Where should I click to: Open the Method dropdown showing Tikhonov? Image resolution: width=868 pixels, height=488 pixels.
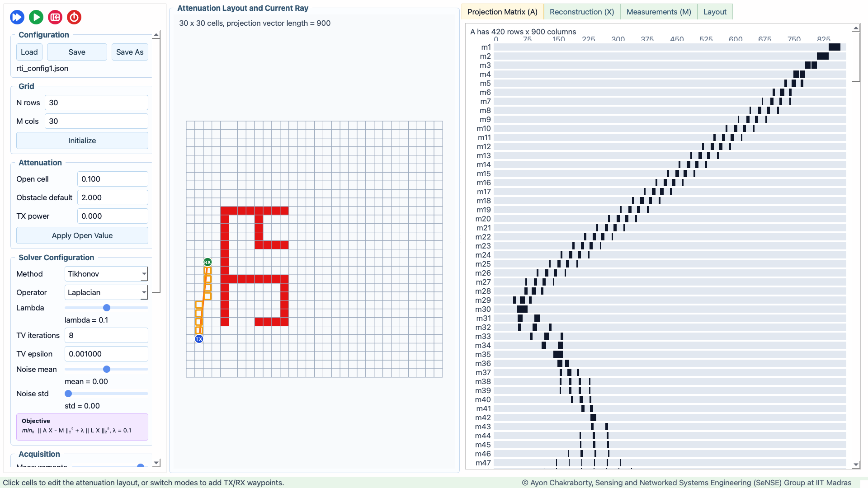tap(106, 274)
